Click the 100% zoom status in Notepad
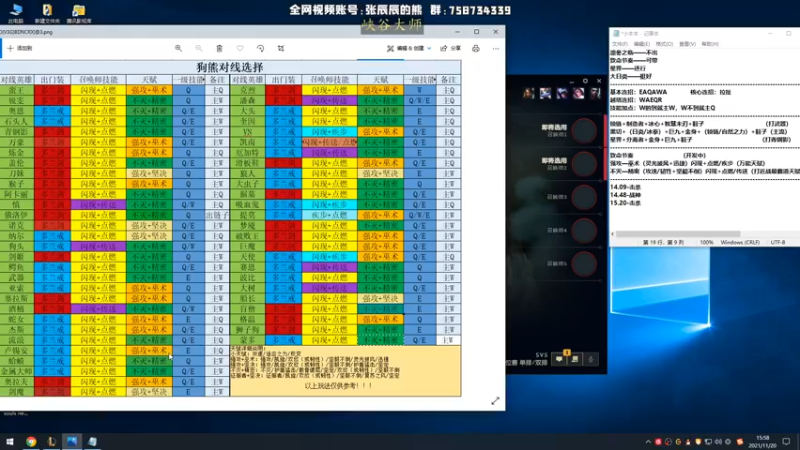 coord(707,242)
